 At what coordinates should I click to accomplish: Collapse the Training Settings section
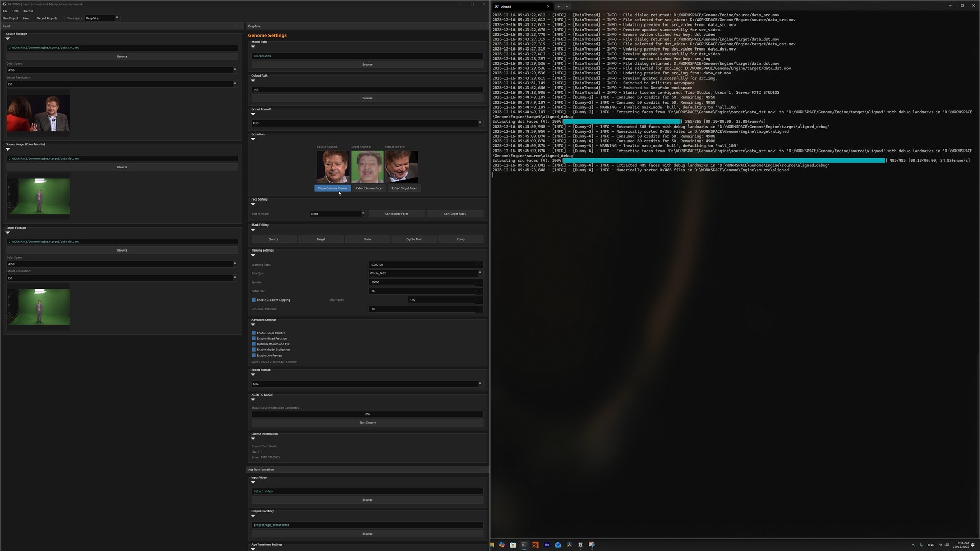click(253, 255)
